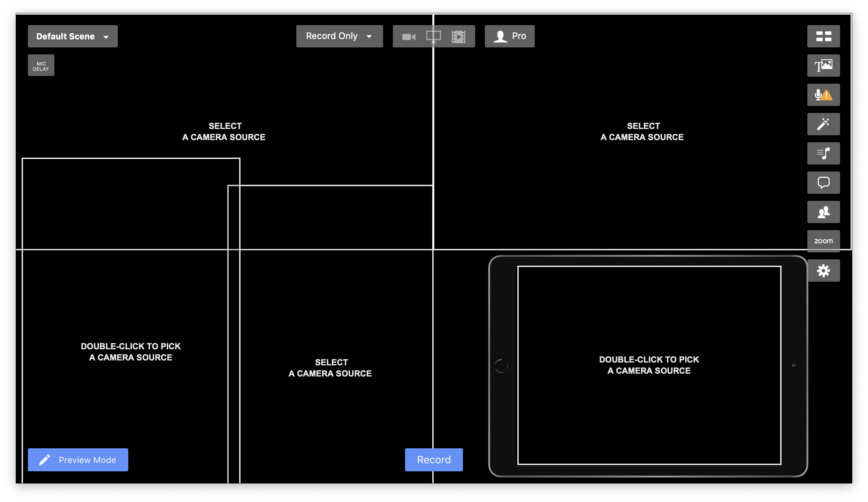Viewport: 868px width, 502px height.
Task: Click the Pro account button
Action: (509, 36)
